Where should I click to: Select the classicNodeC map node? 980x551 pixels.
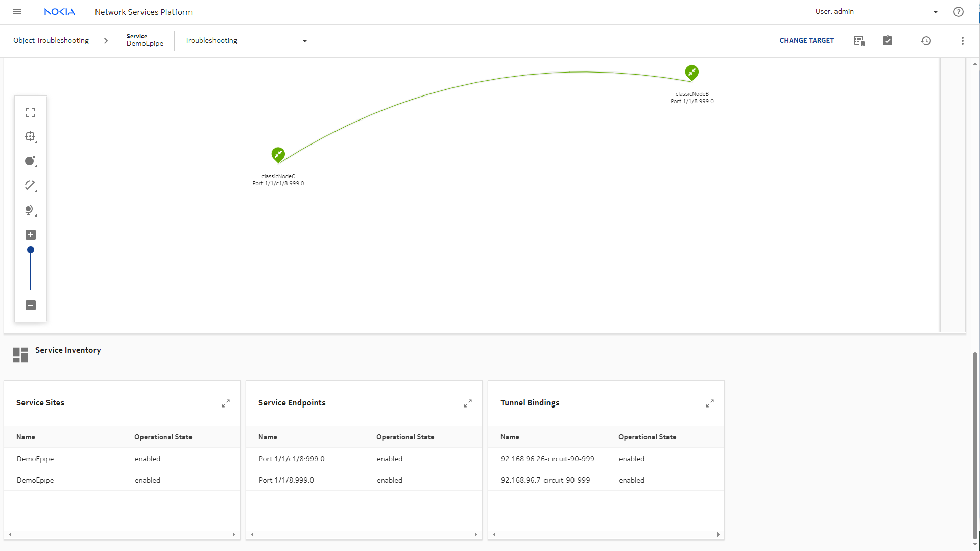[278, 154]
